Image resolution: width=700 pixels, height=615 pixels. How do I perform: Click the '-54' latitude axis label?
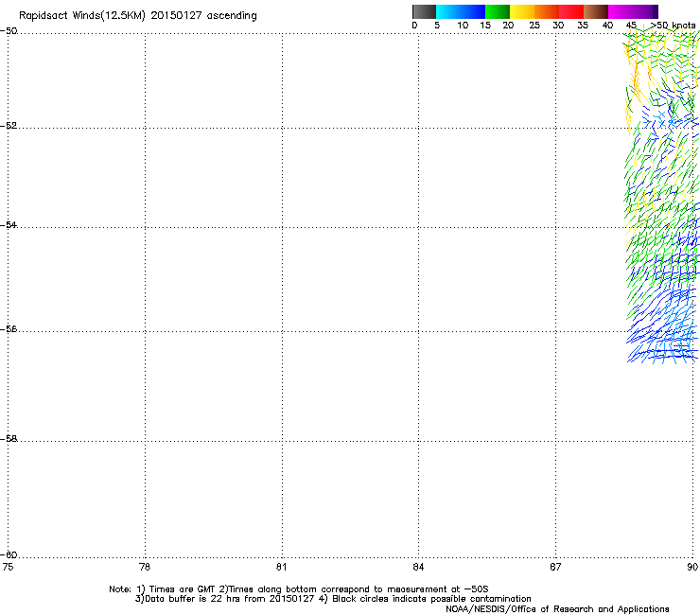pos(9,224)
